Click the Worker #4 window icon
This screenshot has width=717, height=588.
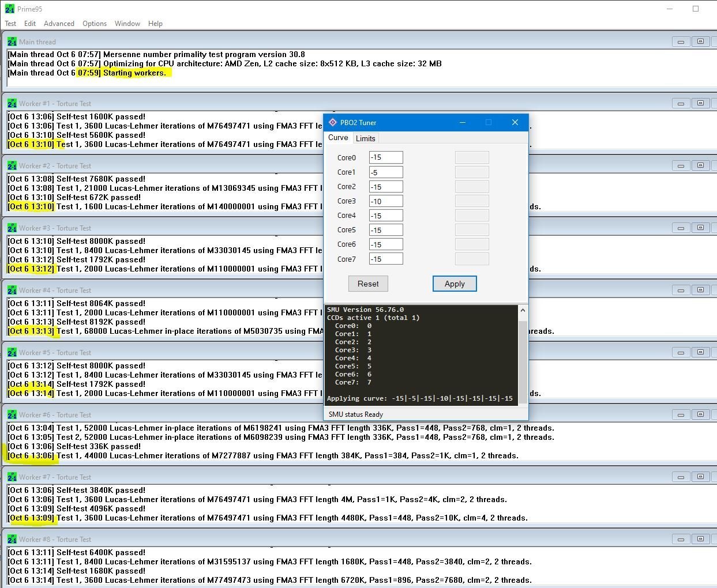(x=12, y=290)
